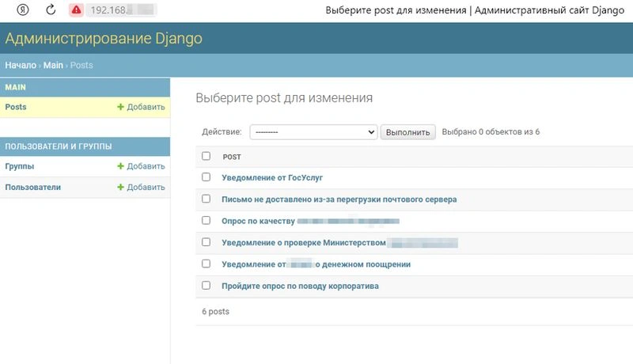The width and height of the screenshot is (633, 364).
Task: Open post Письмо не доставлено из-за перегрузки
Action: pos(339,199)
